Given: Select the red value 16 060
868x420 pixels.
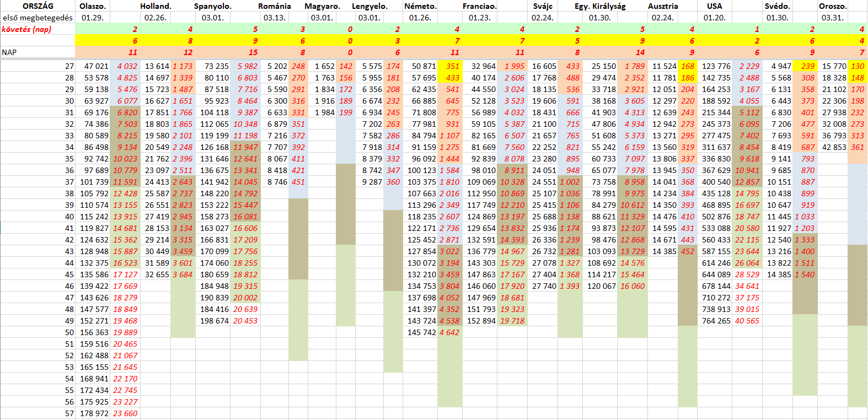Looking at the screenshot, I should tap(633, 286).
